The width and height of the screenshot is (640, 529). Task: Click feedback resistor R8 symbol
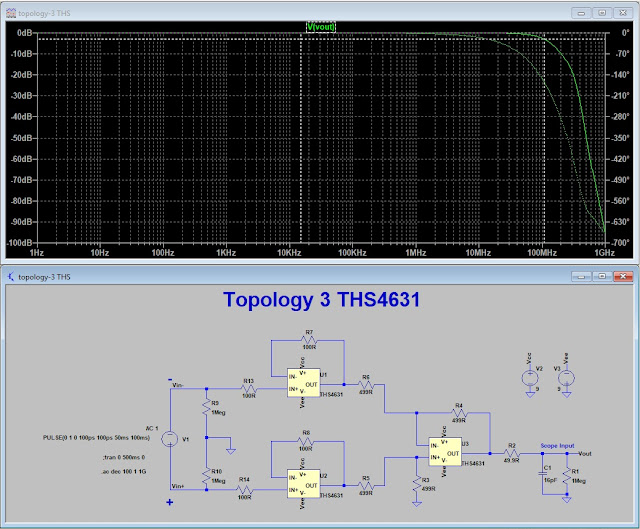pos(306,441)
